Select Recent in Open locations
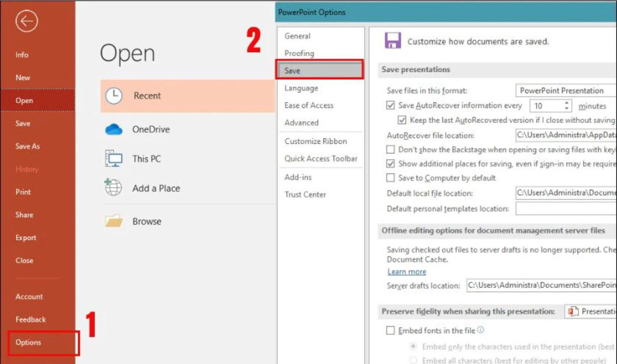The height and width of the screenshot is (364, 617). pyautogui.click(x=188, y=96)
